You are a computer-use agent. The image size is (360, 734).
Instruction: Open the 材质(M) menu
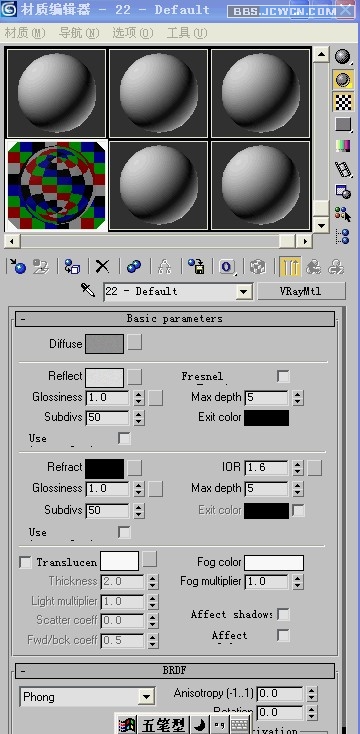(x=24, y=32)
